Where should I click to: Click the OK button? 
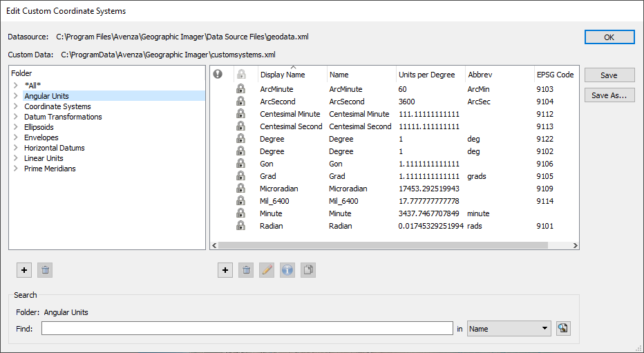click(x=609, y=37)
